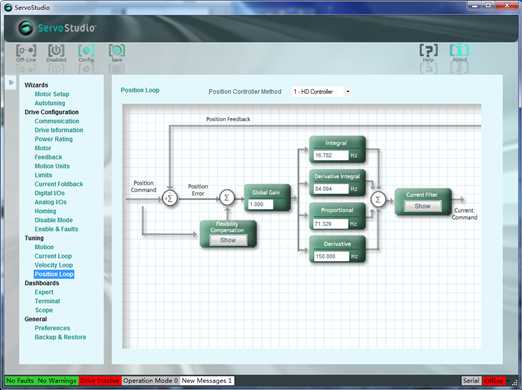The image size is (522, 390).
Task: Select Power Rating in the sidebar
Action: pos(53,139)
